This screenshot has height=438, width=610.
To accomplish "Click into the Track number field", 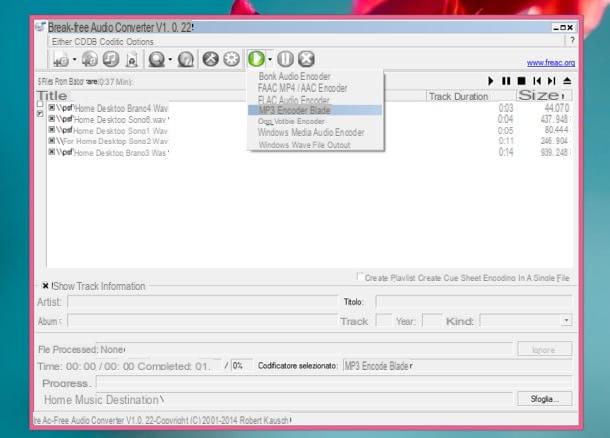I will click(384, 321).
